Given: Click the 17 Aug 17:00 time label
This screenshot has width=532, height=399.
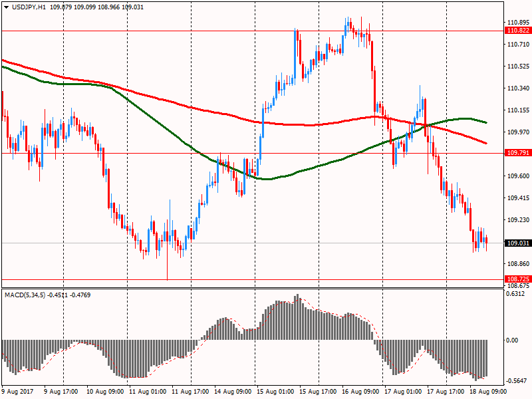Looking at the screenshot, I should [446, 392].
